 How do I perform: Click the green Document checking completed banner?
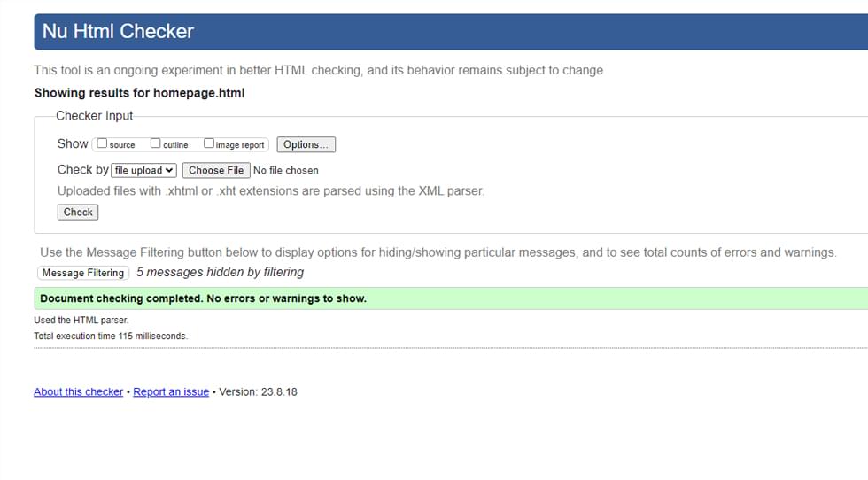pyautogui.click(x=451, y=298)
